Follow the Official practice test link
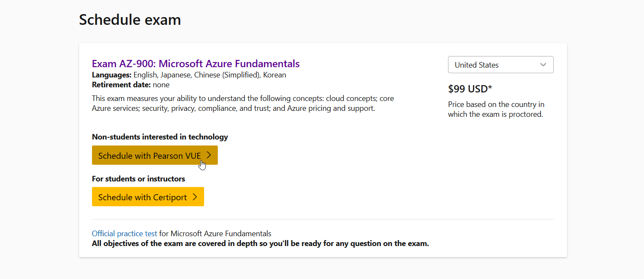The image size is (644, 279). pos(124,234)
